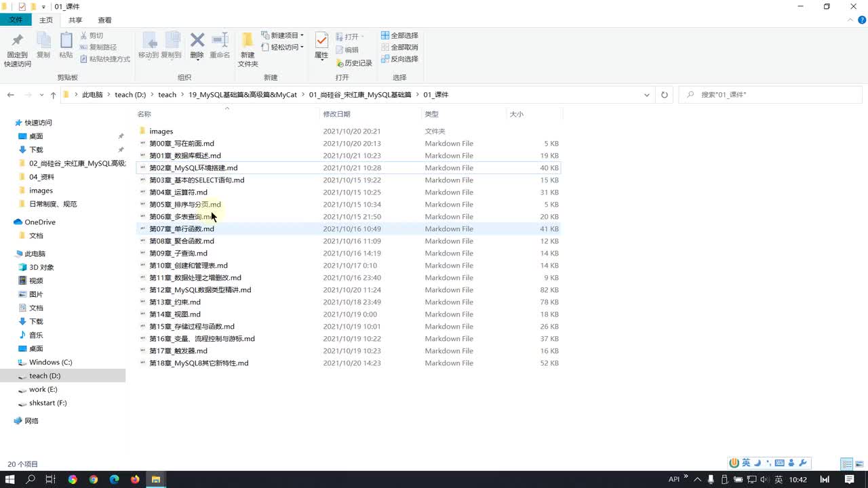Image resolution: width=868 pixels, height=488 pixels.
Task: Click History in the ribbon
Action: tap(354, 63)
